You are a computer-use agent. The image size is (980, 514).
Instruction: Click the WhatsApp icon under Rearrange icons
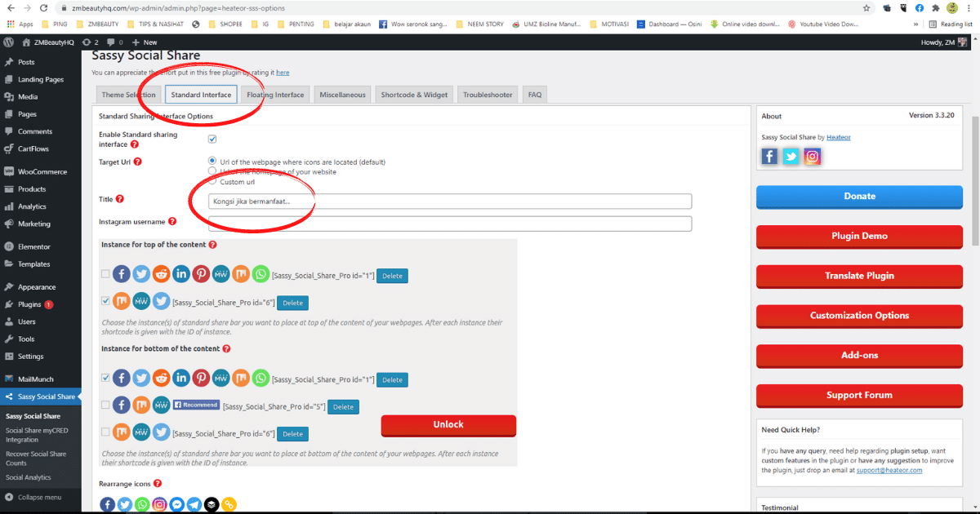point(142,505)
